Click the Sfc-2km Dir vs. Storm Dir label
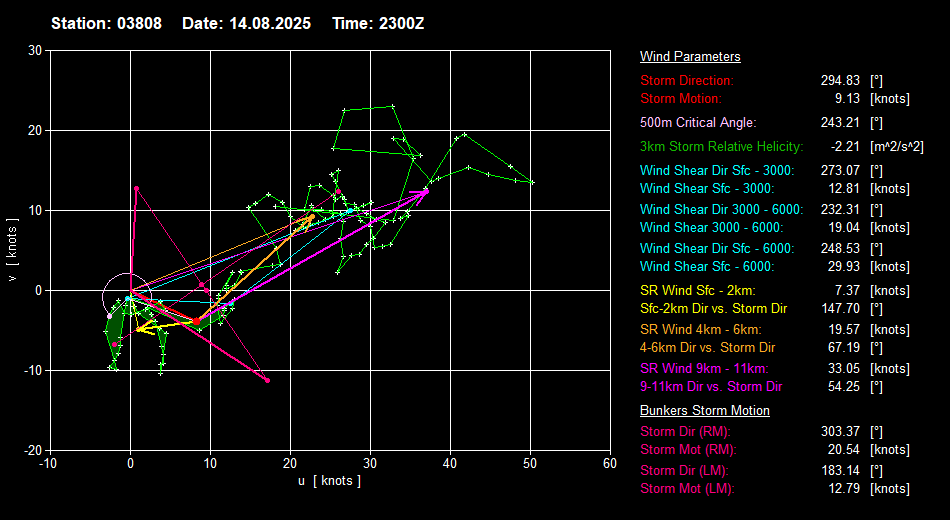The image size is (950, 520). coord(713,308)
